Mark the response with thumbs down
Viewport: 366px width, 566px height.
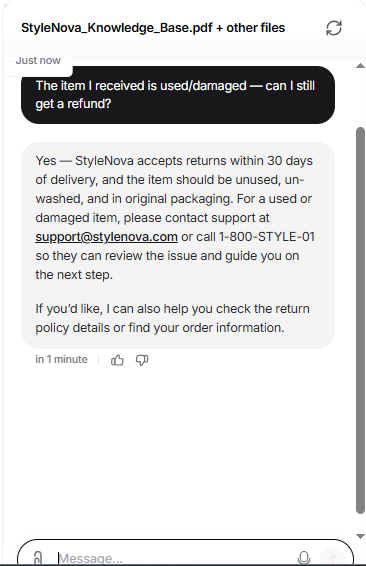(x=142, y=360)
